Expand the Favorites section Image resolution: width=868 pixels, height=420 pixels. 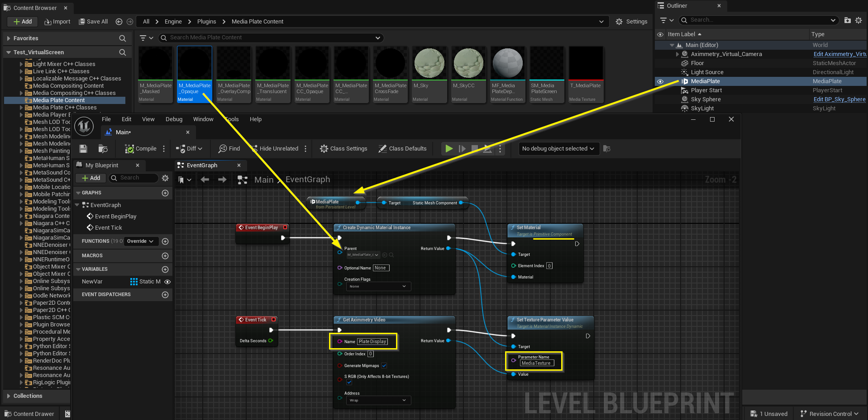(9, 38)
